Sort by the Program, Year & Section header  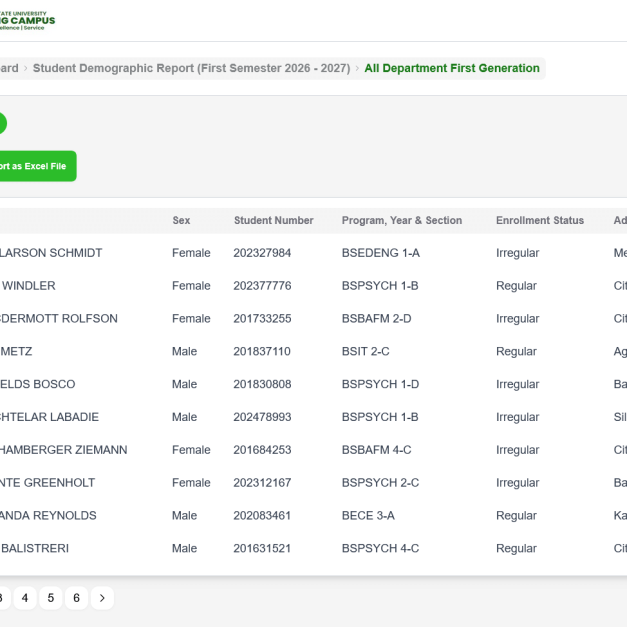[401, 220]
